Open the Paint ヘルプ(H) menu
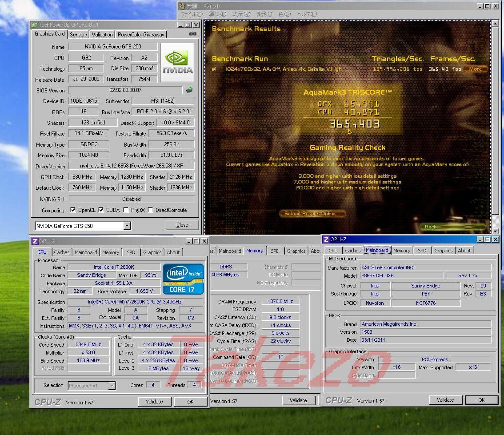Image resolution: width=504 pixels, height=435 pixels. click(307, 14)
